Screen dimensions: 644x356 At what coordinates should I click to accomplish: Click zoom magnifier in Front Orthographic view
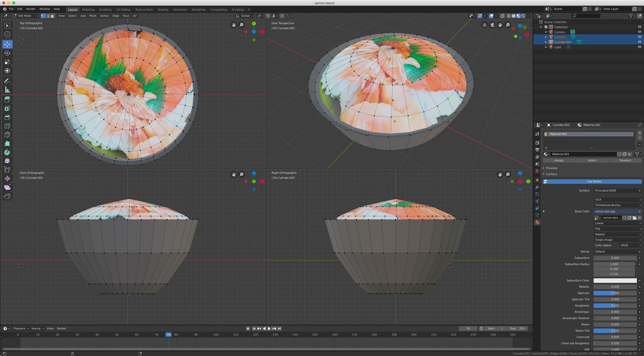click(242, 175)
